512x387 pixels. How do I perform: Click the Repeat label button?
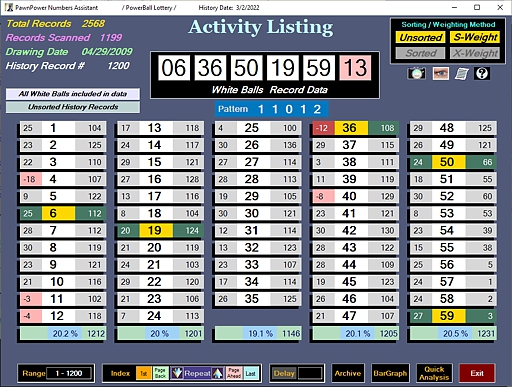click(197, 373)
